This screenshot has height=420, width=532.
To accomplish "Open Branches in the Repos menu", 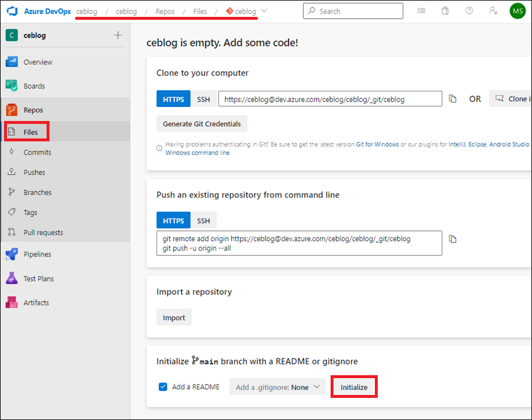I will point(38,192).
